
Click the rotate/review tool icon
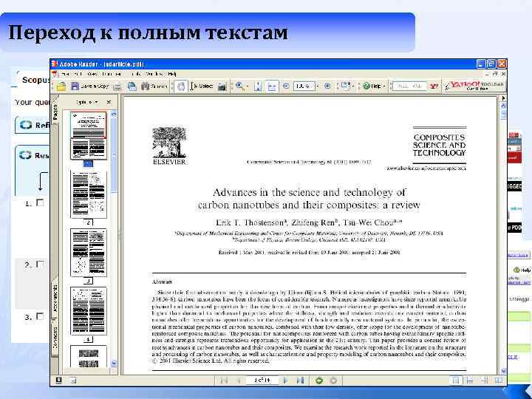point(345,86)
